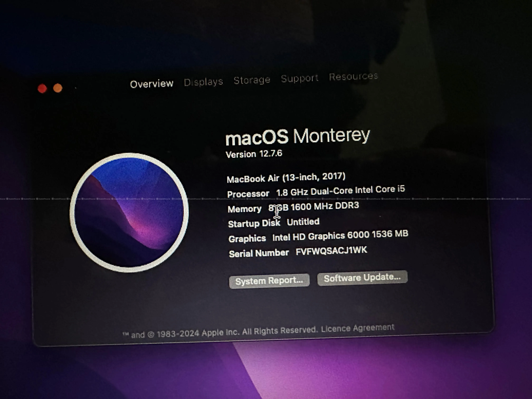Go to the Storage tab

coord(252,80)
